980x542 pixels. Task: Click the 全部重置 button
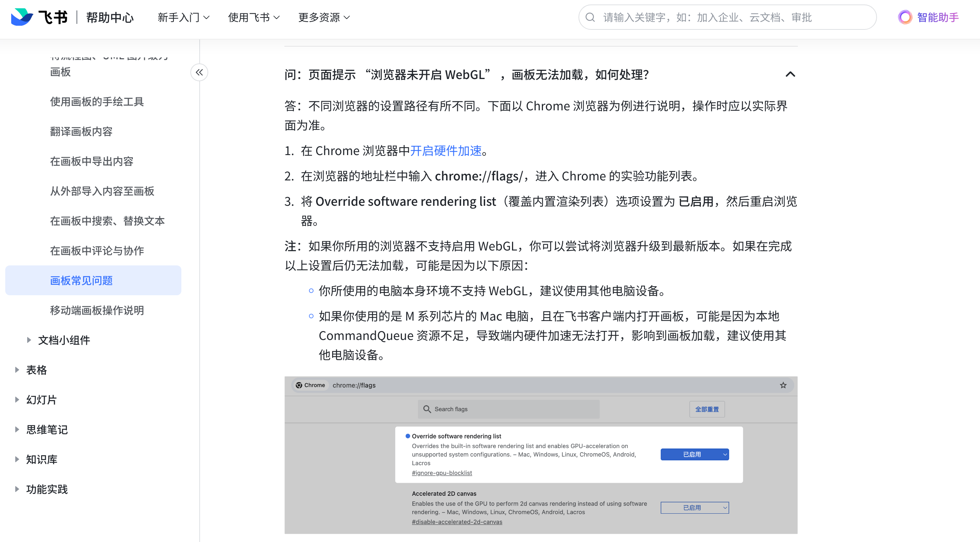coord(707,409)
